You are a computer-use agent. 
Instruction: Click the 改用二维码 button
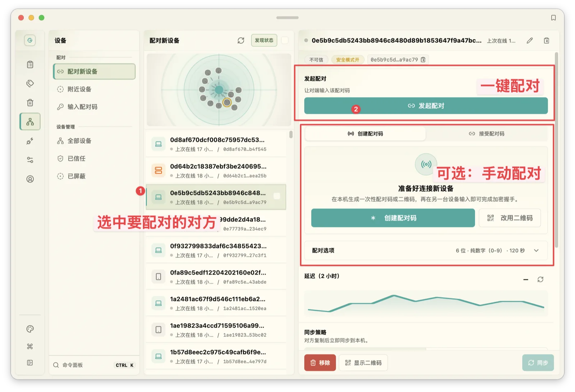(510, 218)
